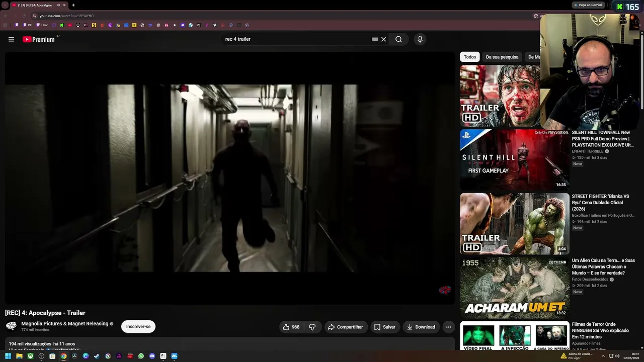The image size is (644, 362).
Task: Click the video player frame
Action: click(230, 178)
